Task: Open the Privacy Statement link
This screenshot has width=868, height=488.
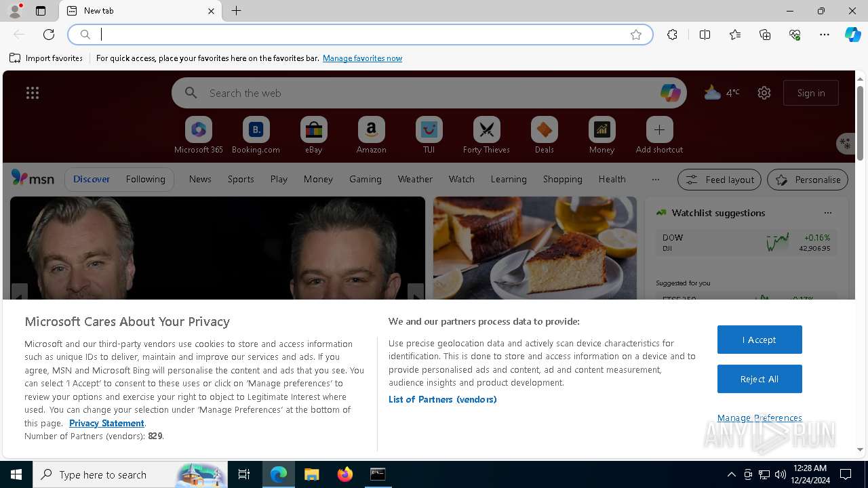Action: point(106,423)
